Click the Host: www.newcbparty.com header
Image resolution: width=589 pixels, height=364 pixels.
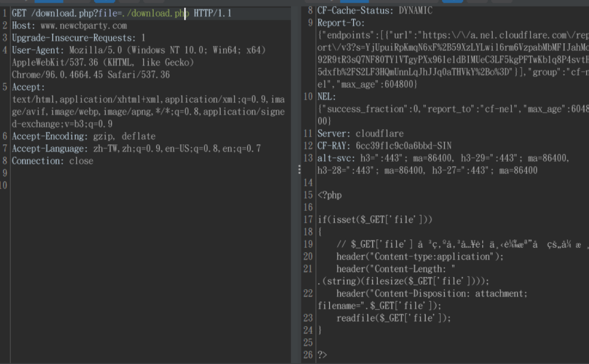click(x=69, y=26)
